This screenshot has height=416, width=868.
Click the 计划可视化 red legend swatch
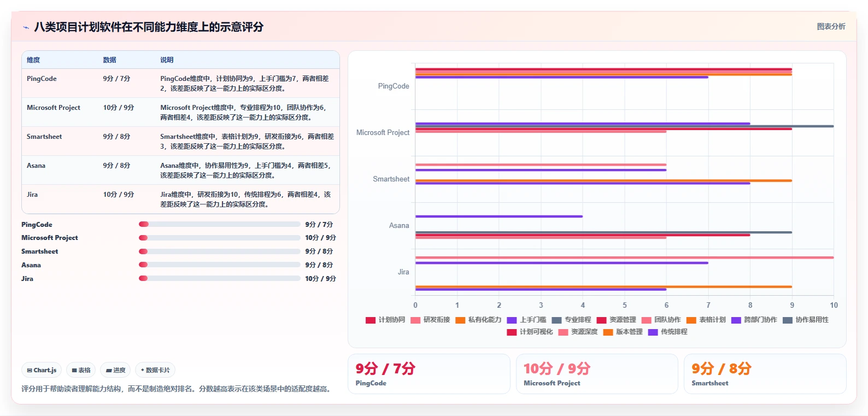pos(512,332)
